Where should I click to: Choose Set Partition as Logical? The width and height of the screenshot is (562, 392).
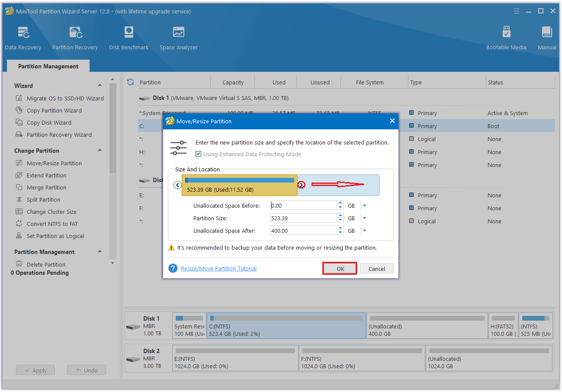(x=50, y=236)
